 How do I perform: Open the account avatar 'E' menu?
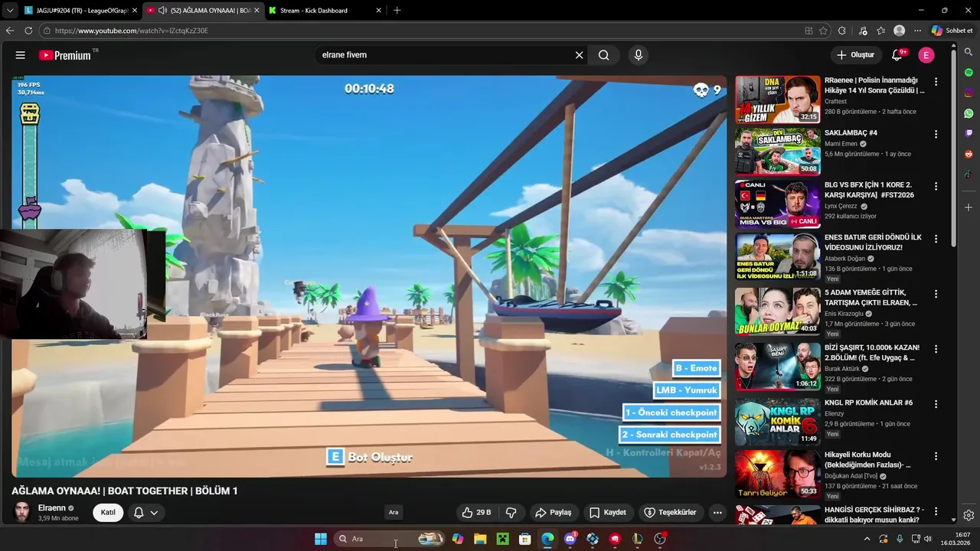click(926, 55)
